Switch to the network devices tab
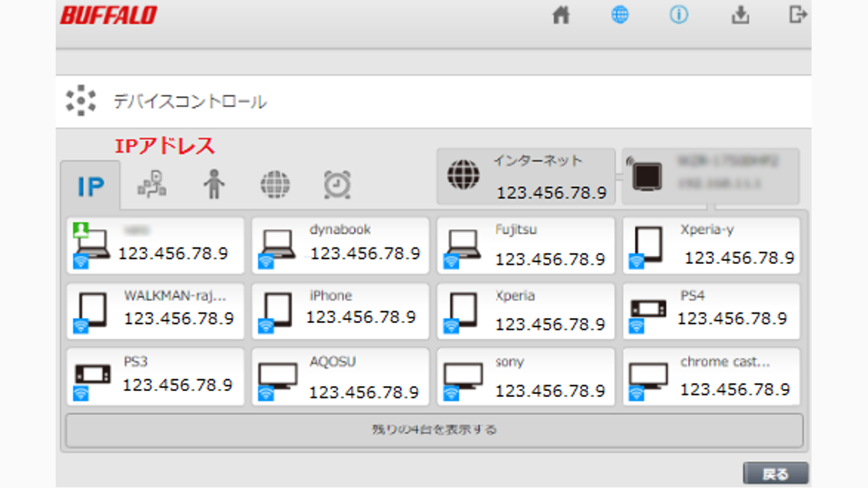The image size is (868, 488). pos(152,185)
